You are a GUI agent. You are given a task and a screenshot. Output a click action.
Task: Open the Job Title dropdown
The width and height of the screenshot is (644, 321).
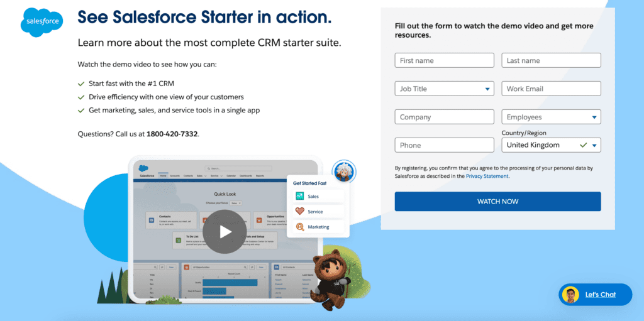coord(445,89)
